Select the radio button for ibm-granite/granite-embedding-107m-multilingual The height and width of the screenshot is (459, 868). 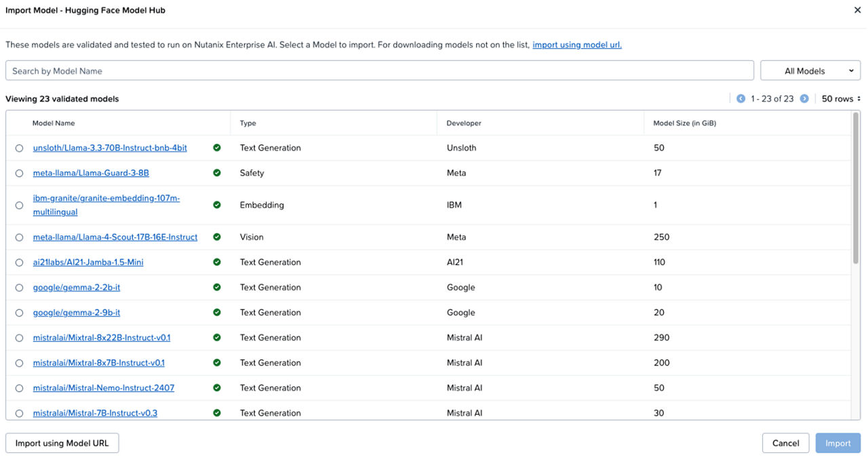(x=19, y=205)
